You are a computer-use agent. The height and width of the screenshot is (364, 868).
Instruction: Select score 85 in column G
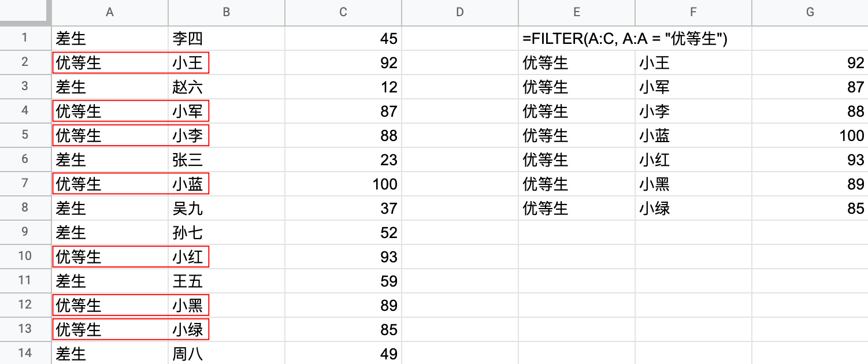click(810, 209)
